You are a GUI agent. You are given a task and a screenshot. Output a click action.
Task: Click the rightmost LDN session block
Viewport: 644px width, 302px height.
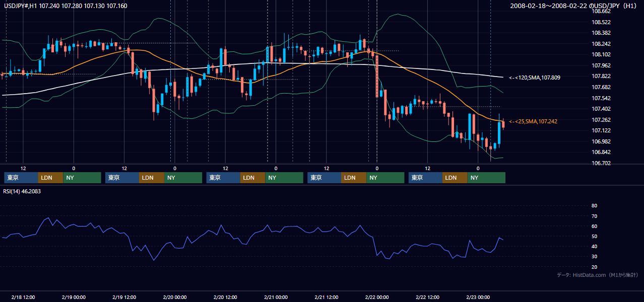455,178
